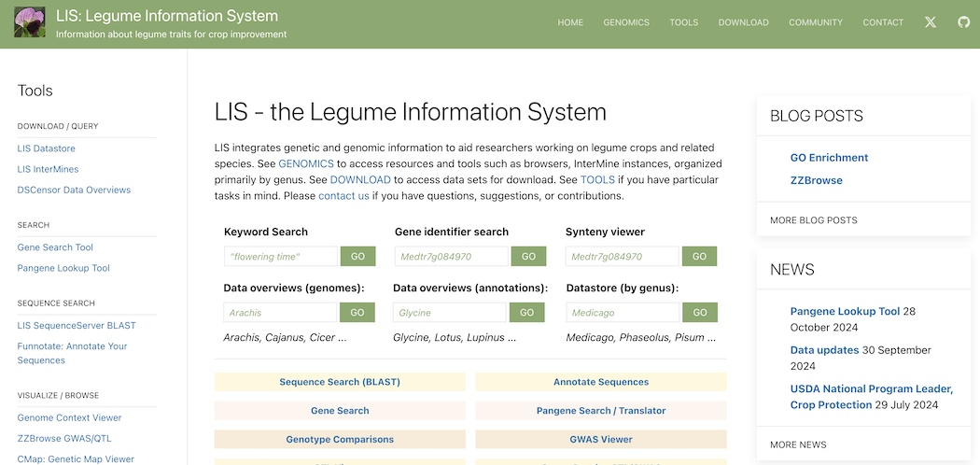Click the NEWS heading
Screen dimensions: 980x465
pos(791,269)
